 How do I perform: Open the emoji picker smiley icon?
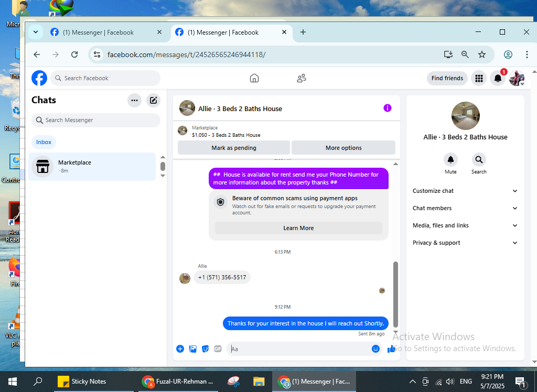click(375, 349)
